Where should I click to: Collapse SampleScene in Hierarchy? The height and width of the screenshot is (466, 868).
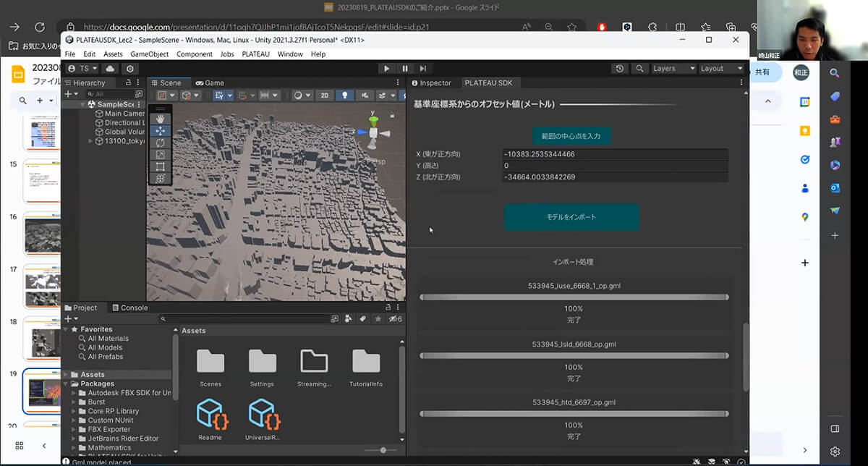click(82, 104)
